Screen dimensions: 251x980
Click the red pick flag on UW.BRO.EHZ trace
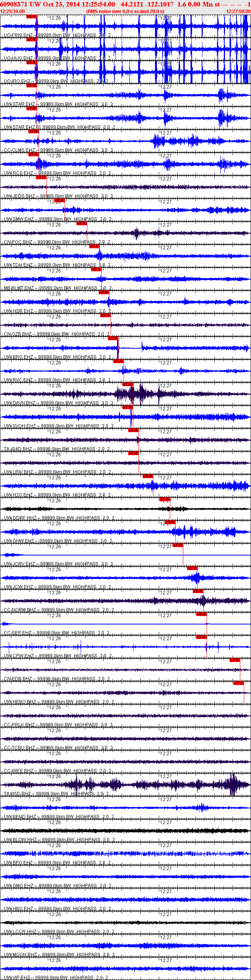click(x=113, y=338)
